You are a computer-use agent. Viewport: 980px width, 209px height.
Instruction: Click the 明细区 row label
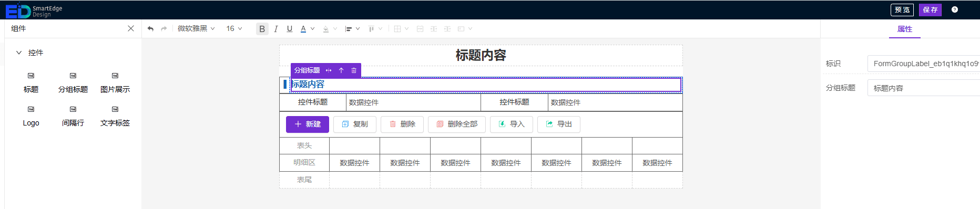click(304, 163)
